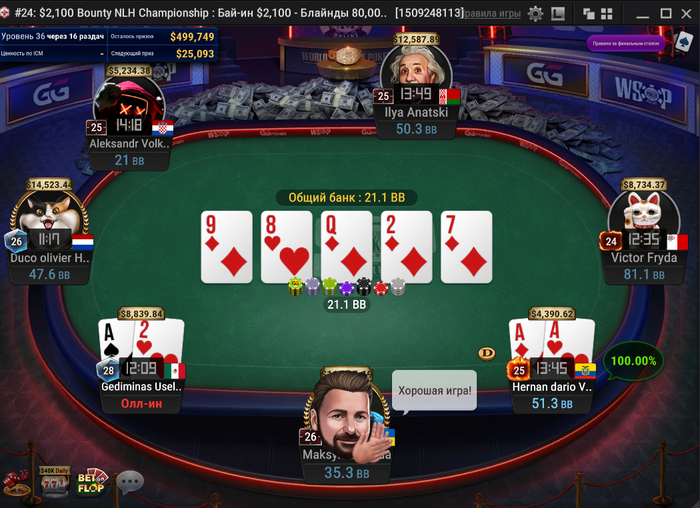700x508 pixels.
Task: Open the $40K Daily slot machine icon
Action: point(54,480)
